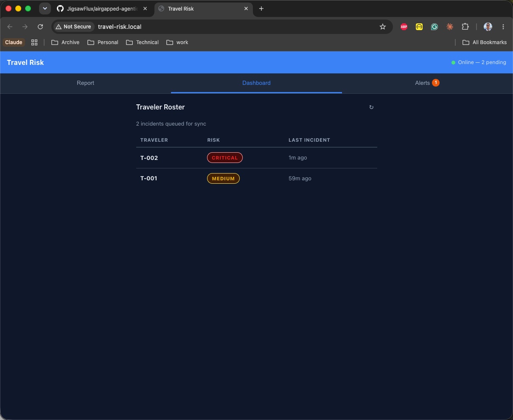Open the Grammarly extension
The height and width of the screenshot is (420, 513).
click(x=435, y=27)
